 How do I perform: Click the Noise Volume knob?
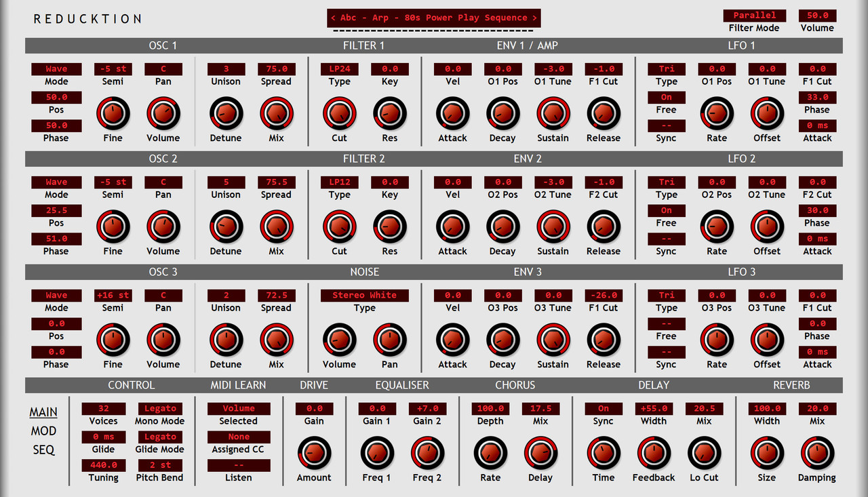(339, 340)
